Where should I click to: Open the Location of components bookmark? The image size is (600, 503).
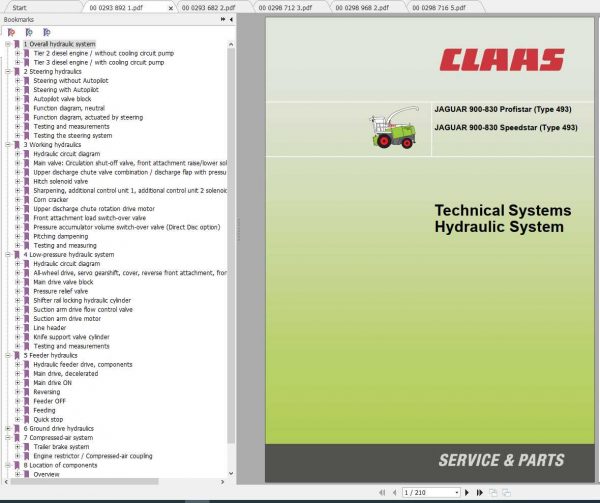(60, 465)
